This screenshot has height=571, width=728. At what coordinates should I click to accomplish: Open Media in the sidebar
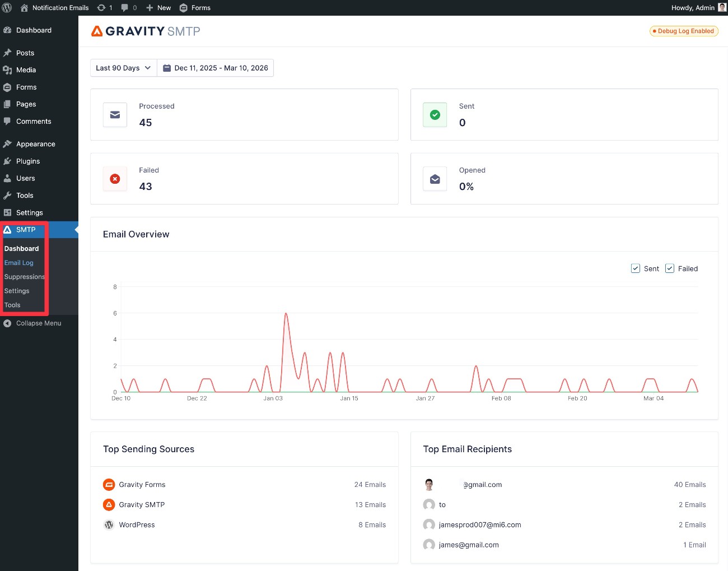point(26,70)
